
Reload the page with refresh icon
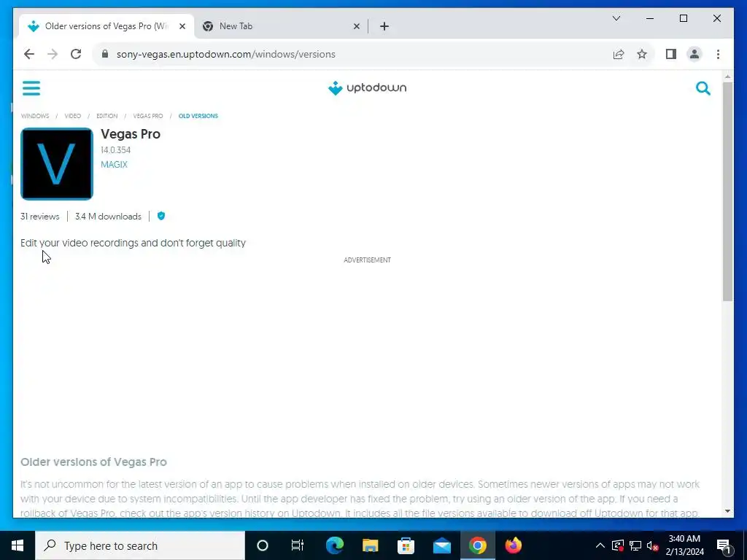[x=76, y=54]
